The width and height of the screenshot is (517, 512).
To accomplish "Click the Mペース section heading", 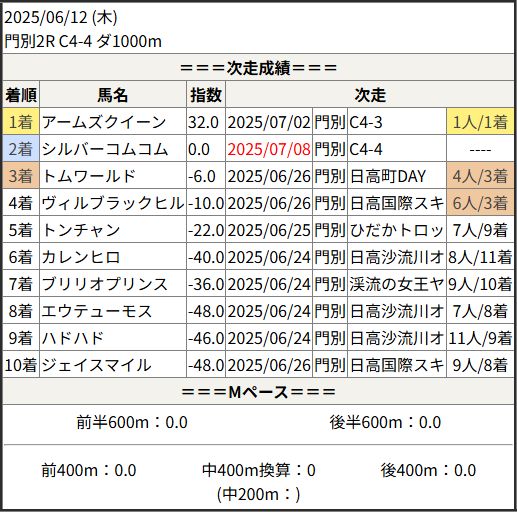I will pos(258,392).
